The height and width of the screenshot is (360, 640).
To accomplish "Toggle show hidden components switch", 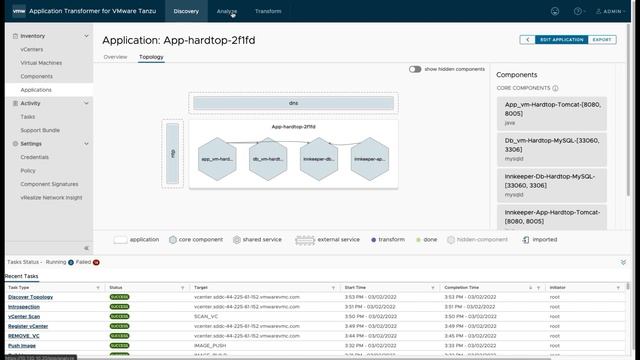I will coord(415,69).
